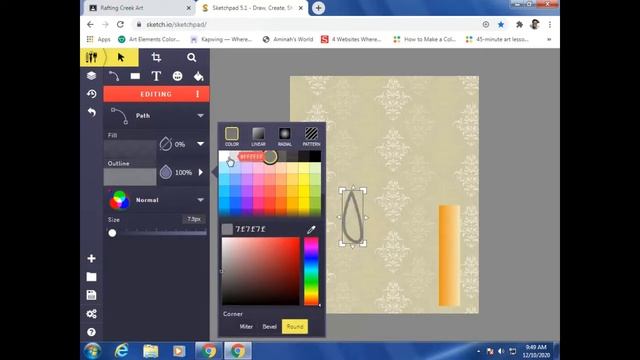Screen dimensions: 640x360
Task: Open Internet Explorer from the taskbar
Action: tap(121, 351)
